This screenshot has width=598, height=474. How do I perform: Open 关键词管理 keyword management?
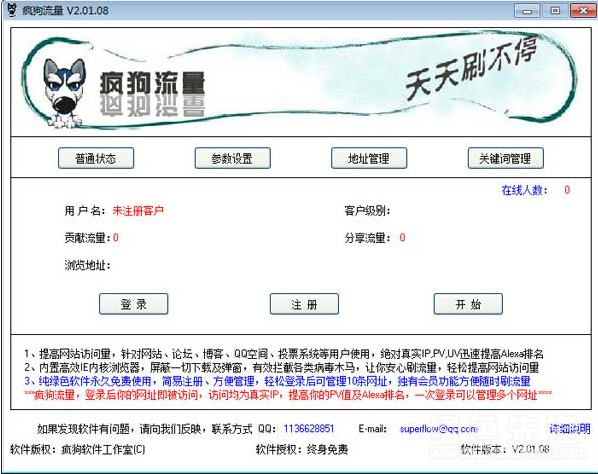505,158
